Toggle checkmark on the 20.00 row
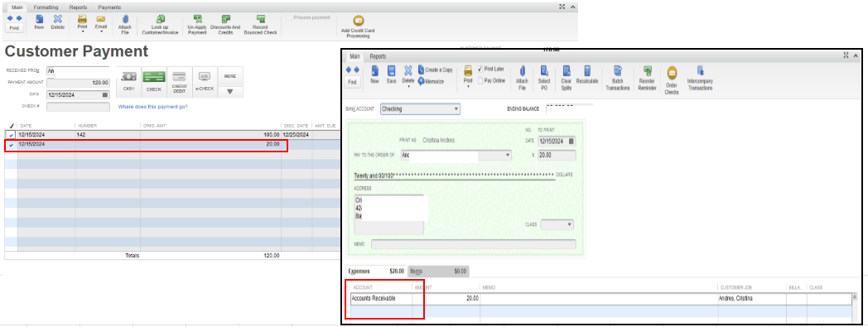 coord(11,145)
